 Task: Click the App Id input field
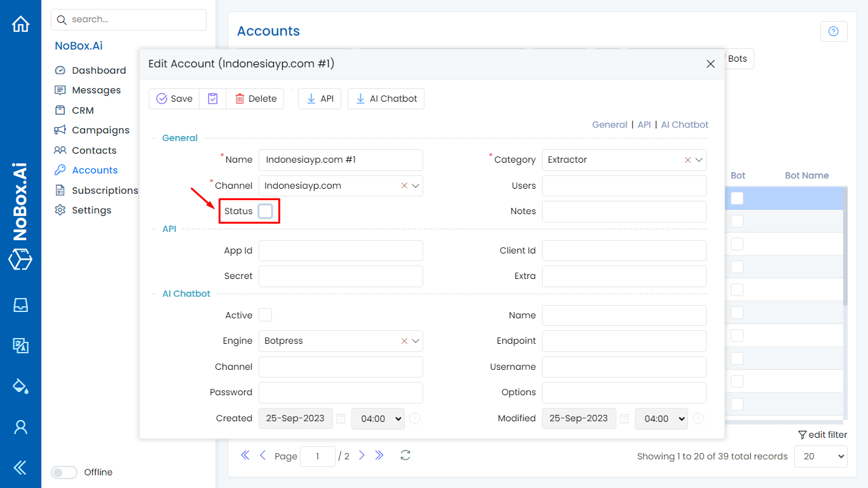point(341,250)
